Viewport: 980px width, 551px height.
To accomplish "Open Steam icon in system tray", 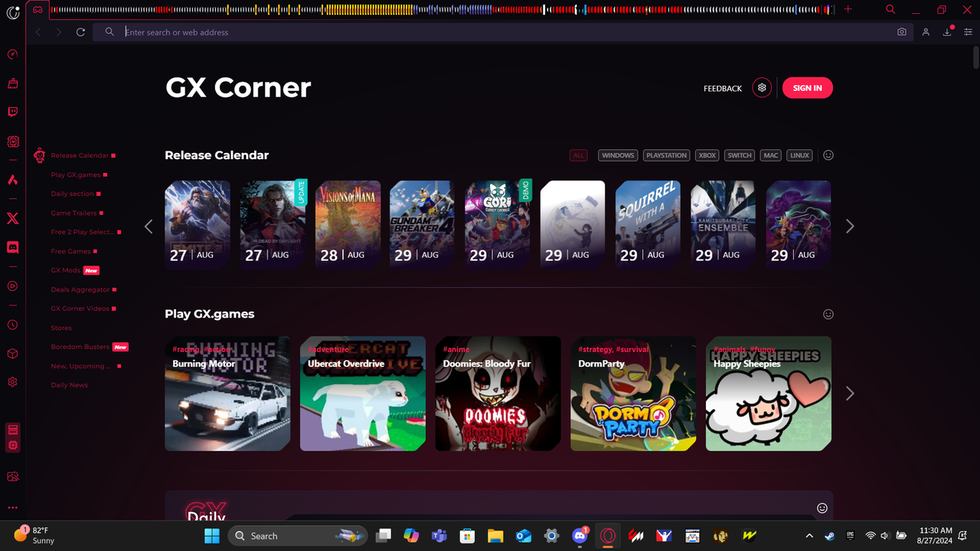I will (x=830, y=536).
